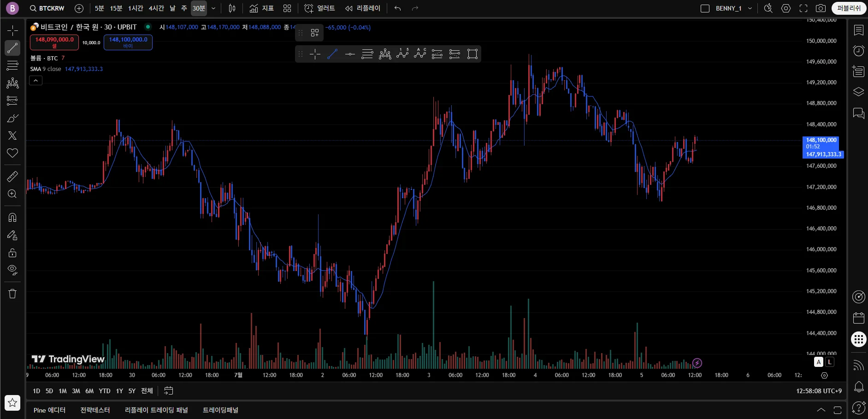Select the crosshair cursor tool in left sidebar
Image resolution: width=868 pixels, height=419 pixels.
(x=12, y=30)
